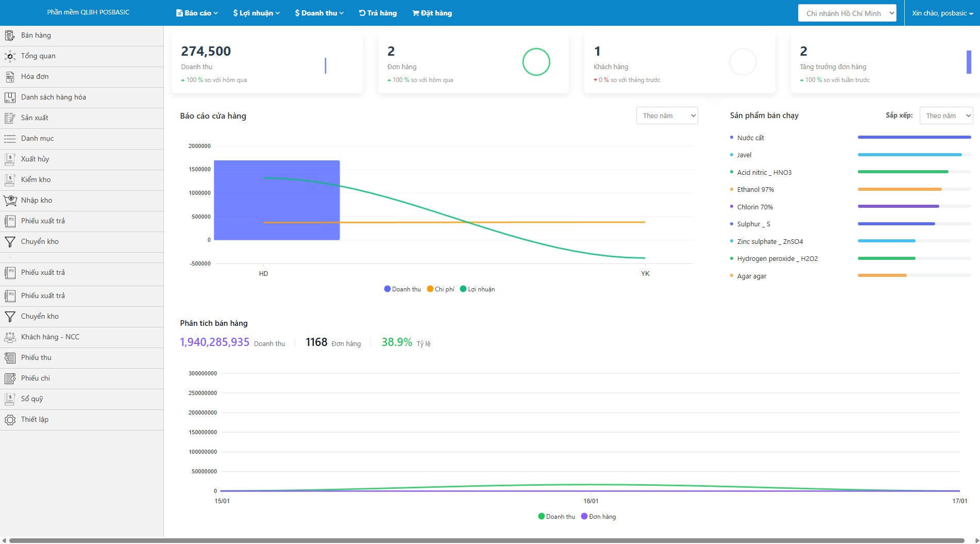Open the Lợi nhuận top menu
Viewport: 980px width, 544px height.
256,13
